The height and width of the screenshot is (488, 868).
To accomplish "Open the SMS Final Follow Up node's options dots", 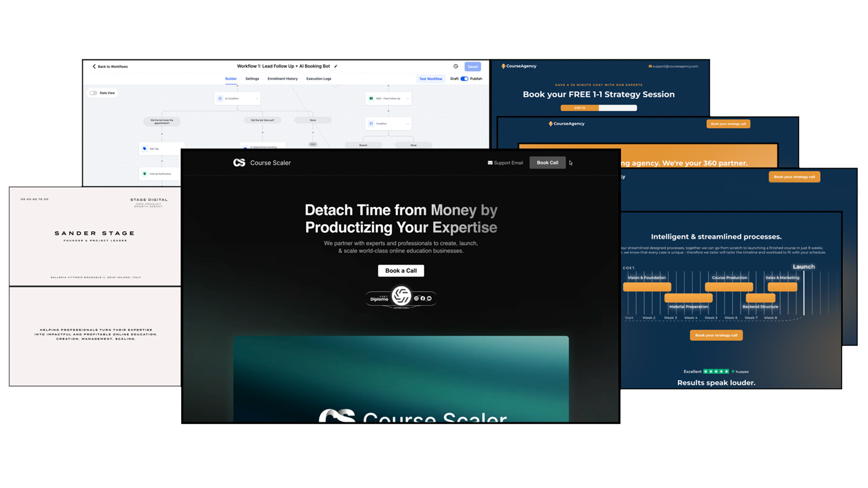I will 407,99.
